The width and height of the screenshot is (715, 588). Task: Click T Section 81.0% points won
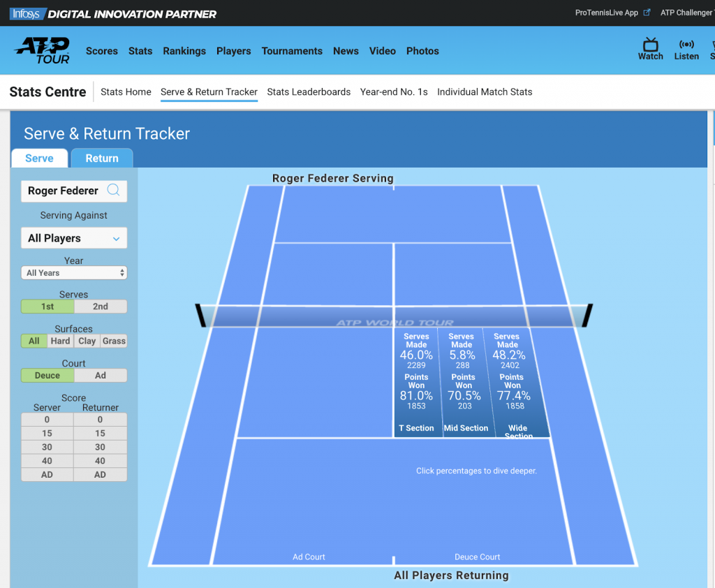point(416,395)
